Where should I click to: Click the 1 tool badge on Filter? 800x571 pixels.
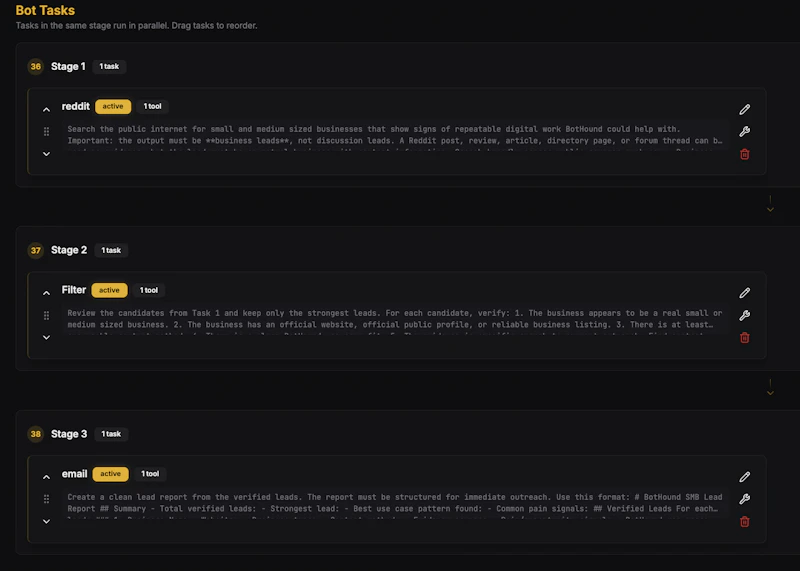click(x=149, y=290)
